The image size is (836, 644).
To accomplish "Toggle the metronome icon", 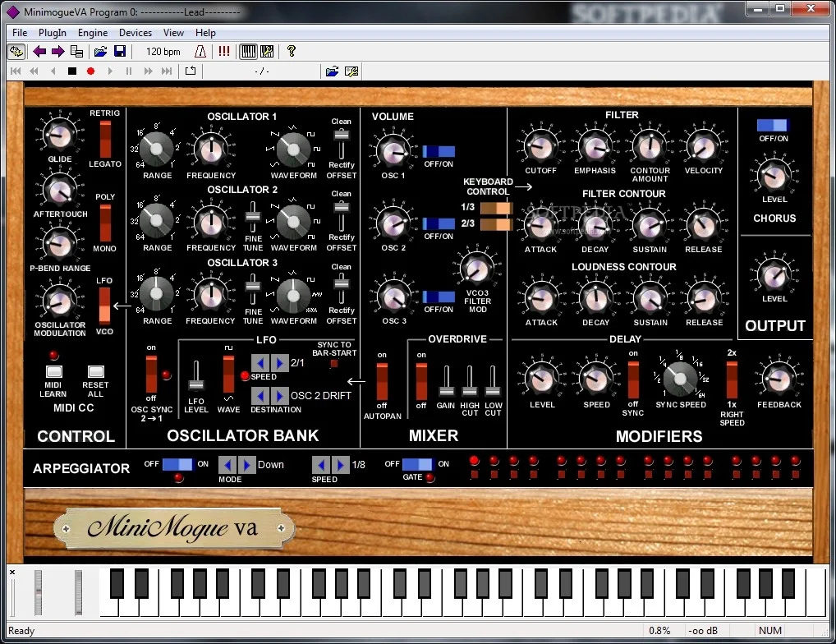I will (x=200, y=52).
